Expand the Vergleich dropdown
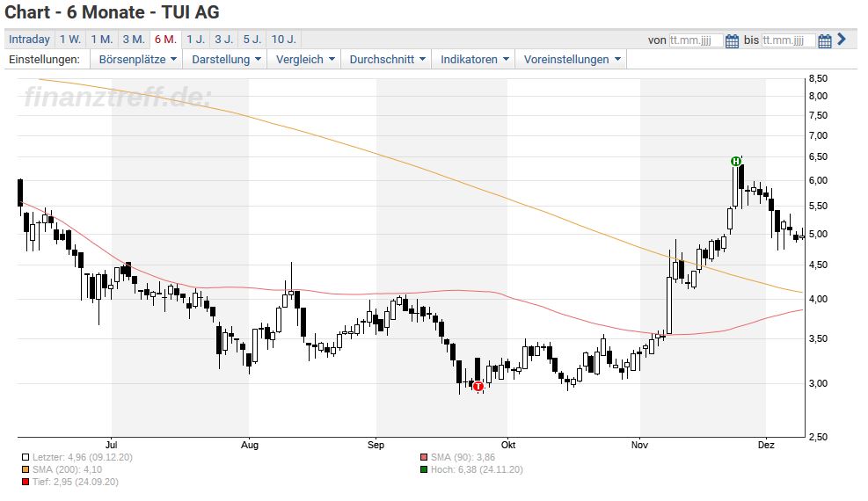 pyautogui.click(x=305, y=59)
